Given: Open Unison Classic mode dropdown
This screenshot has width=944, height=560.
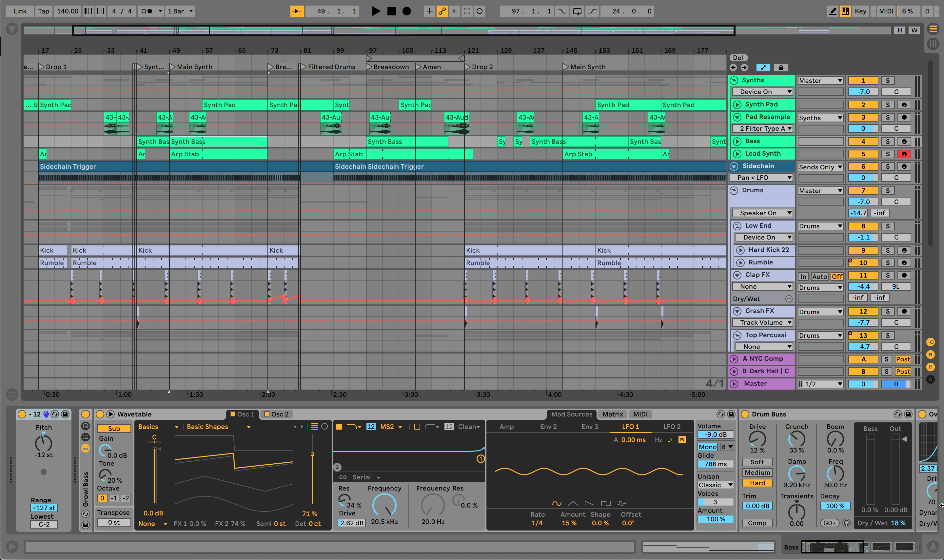Looking at the screenshot, I should click(715, 485).
